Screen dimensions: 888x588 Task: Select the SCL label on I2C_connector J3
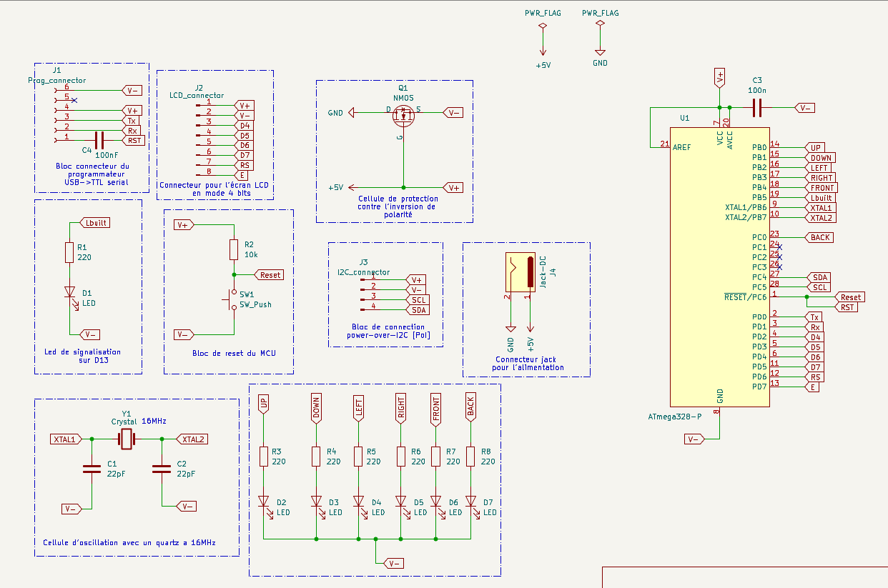coord(418,300)
